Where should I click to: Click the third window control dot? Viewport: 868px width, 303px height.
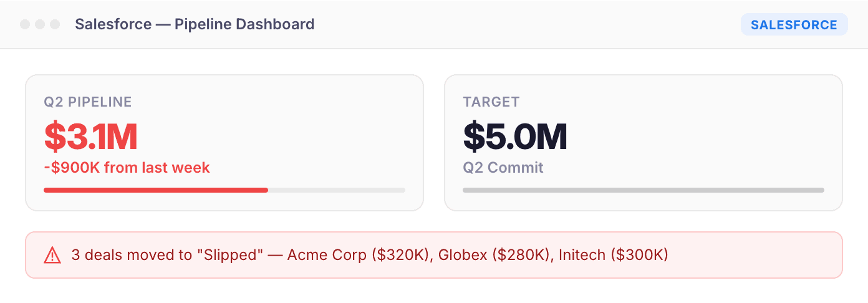pos(55,24)
